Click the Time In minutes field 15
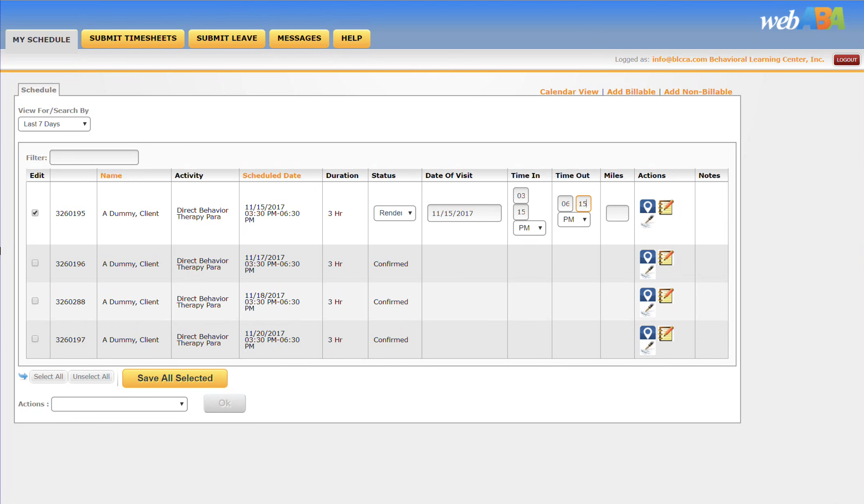This screenshot has width=864, height=504. pyautogui.click(x=521, y=212)
